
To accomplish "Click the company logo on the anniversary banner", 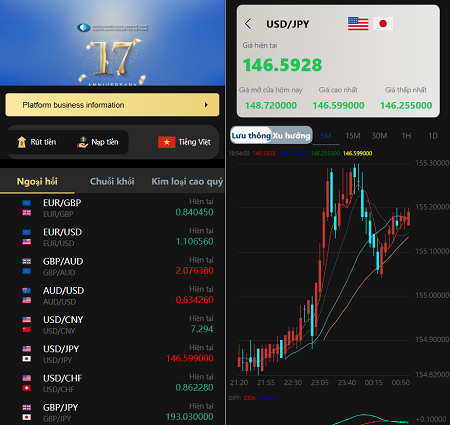I will pos(84,27).
